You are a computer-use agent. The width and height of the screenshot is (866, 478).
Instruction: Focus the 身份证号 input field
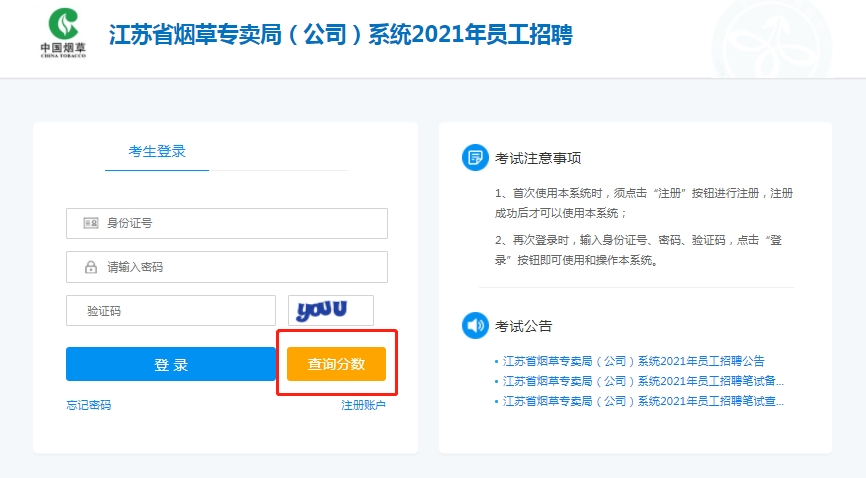(227, 223)
